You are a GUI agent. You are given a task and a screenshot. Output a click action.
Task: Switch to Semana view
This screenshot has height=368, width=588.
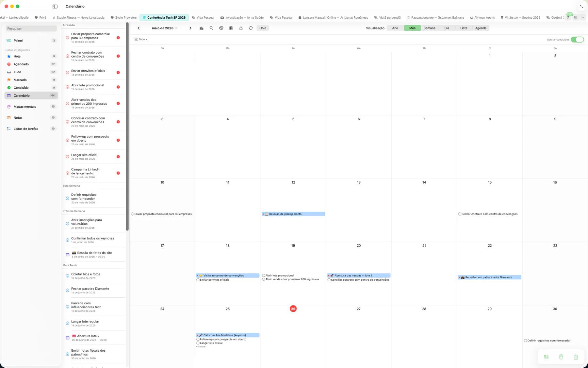click(429, 28)
